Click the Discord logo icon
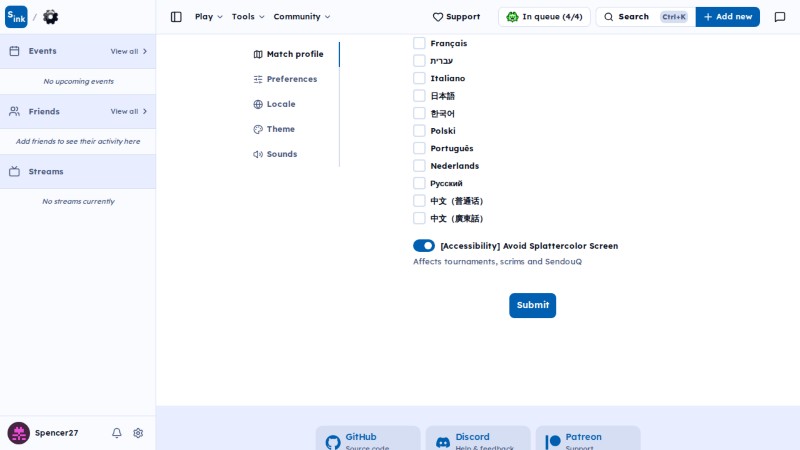 click(443, 442)
